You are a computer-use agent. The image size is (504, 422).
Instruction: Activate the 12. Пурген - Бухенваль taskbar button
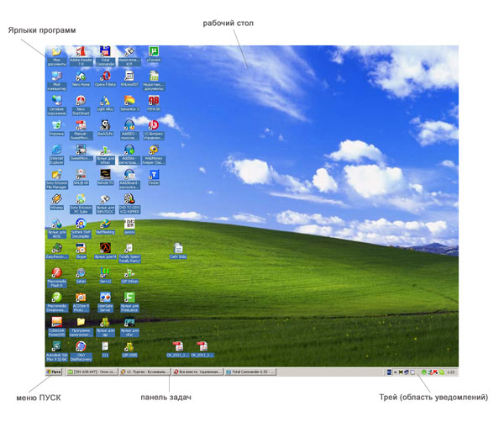144,372
